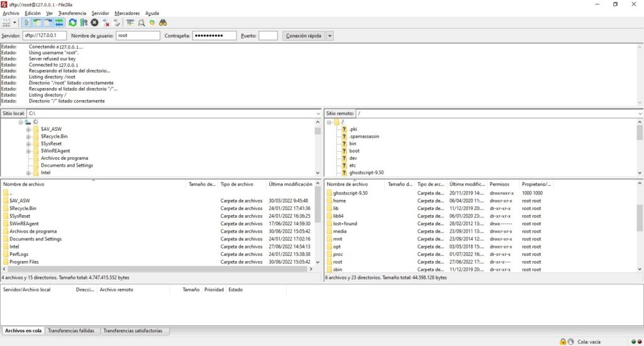Click the Puerto input field
Image resolution: width=644 pixels, height=346 pixels.
point(268,36)
